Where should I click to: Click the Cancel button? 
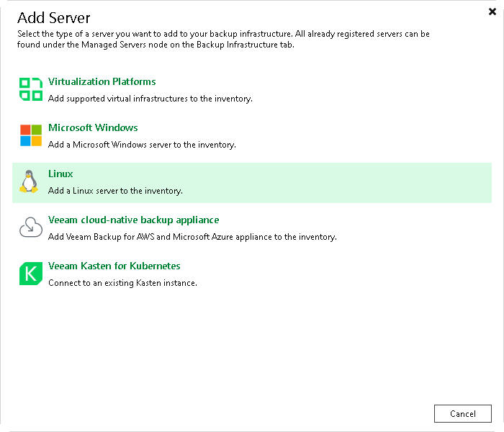pos(462,414)
